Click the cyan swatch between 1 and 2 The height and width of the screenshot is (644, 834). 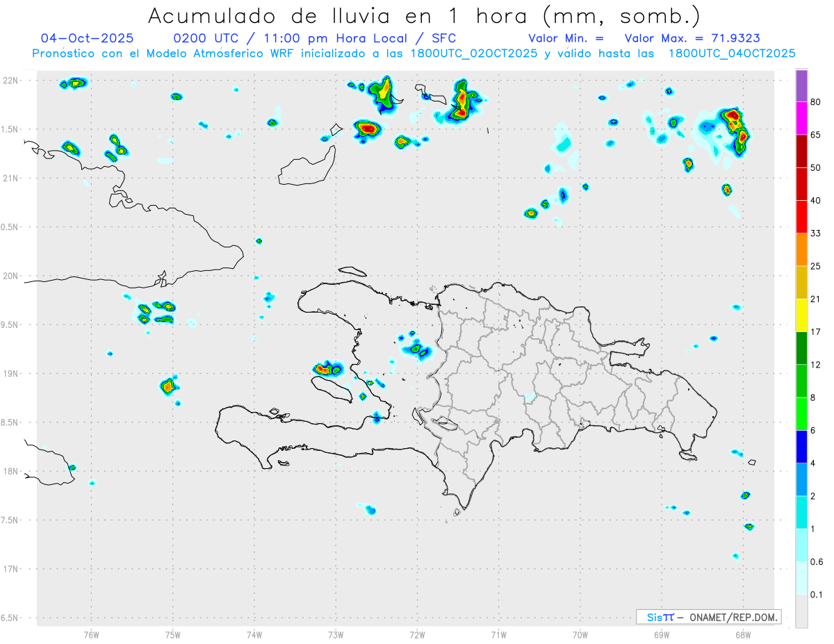[x=801, y=511]
